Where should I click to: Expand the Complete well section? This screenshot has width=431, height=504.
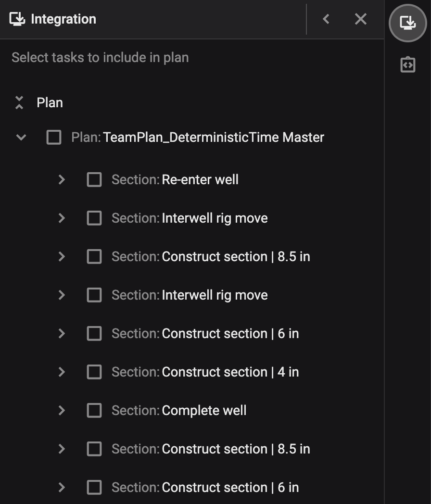pos(61,410)
